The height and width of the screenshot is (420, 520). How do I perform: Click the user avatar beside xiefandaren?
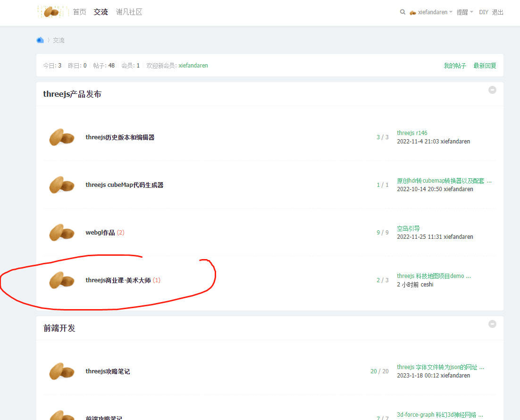coord(413,12)
